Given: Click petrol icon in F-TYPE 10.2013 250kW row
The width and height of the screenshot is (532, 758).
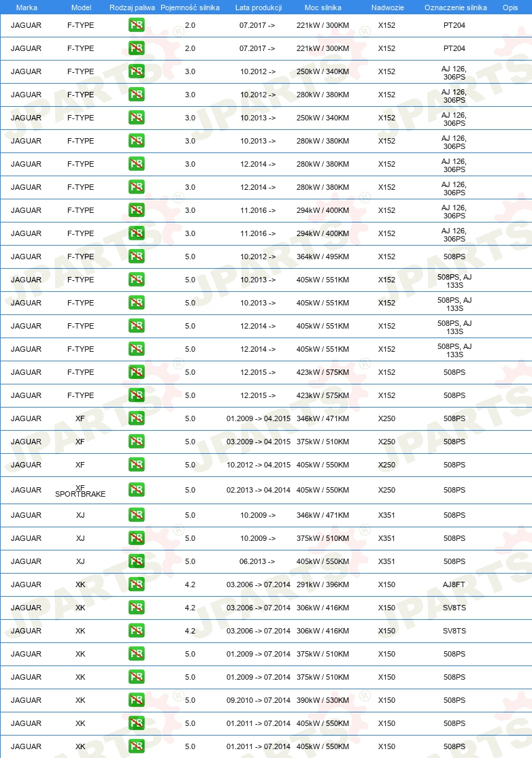Looking at the screenshot, I should 137,118.
